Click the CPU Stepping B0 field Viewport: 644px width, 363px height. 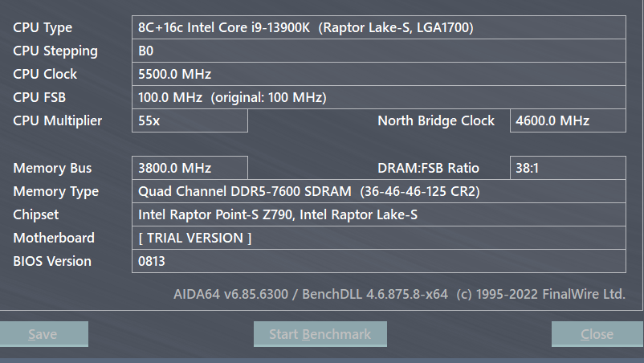coord(378,51)
